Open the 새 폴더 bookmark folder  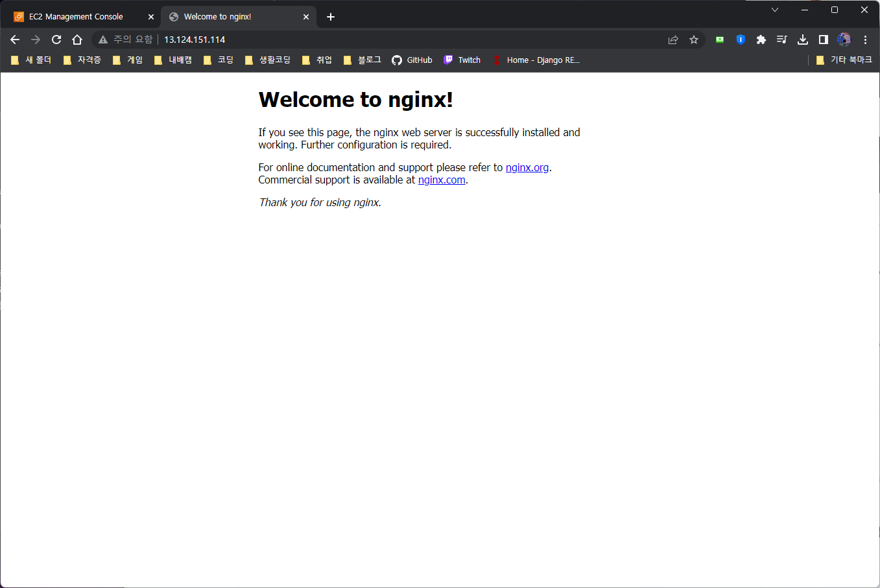coord(31,60)
